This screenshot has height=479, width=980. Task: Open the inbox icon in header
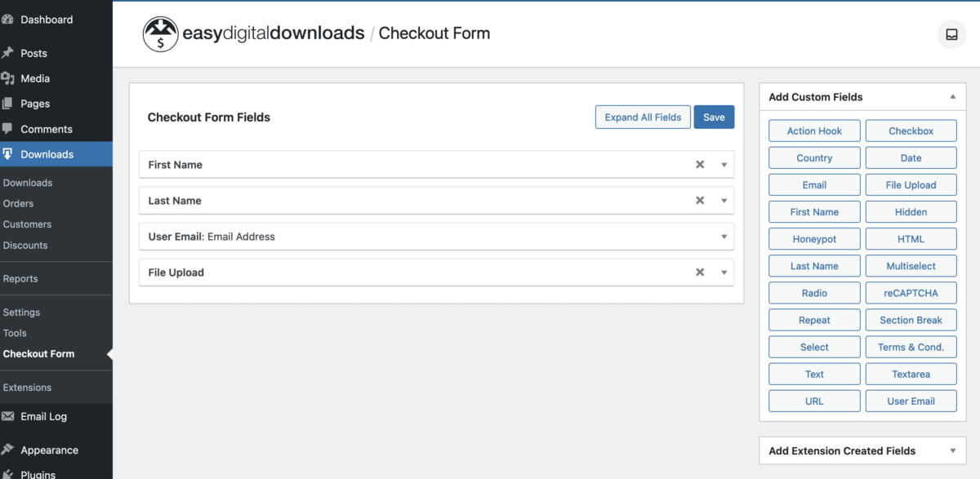951,34
